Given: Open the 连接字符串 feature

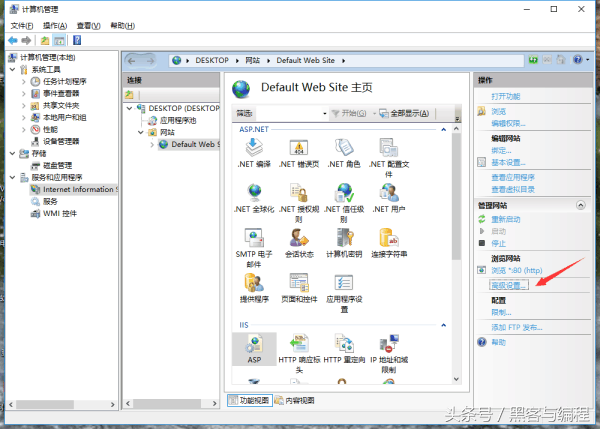Looking at the screenshot, I should click(x=388, y=238).
